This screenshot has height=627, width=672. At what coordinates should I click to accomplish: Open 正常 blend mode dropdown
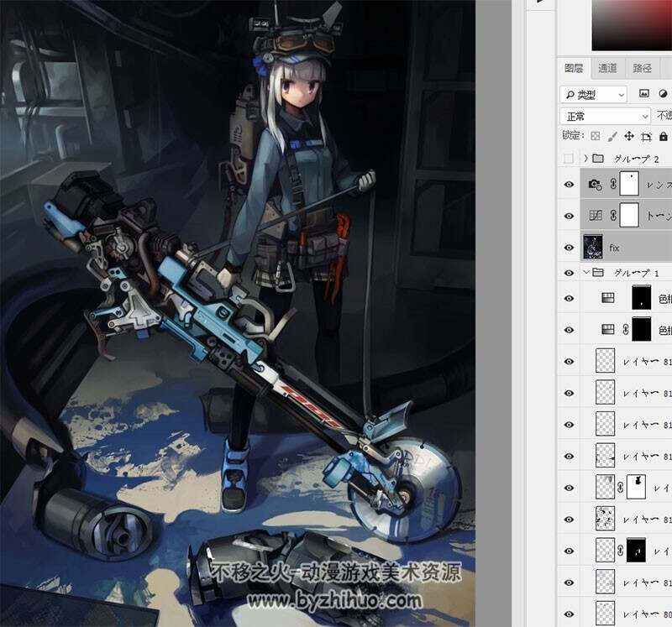(605, 116)
